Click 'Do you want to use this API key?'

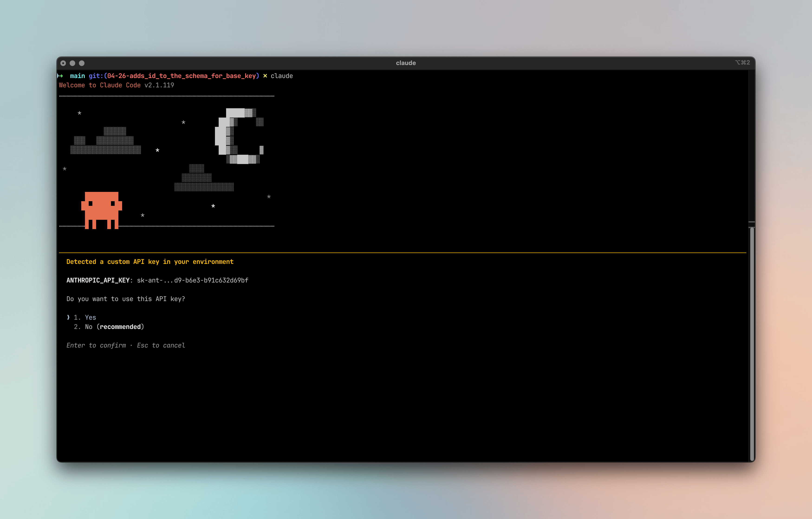pos(126,299)
